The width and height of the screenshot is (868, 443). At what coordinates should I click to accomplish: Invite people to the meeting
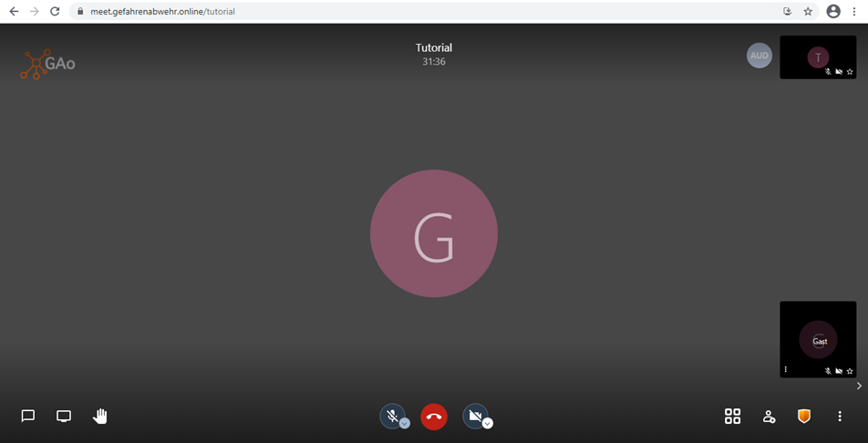(769, 417)
